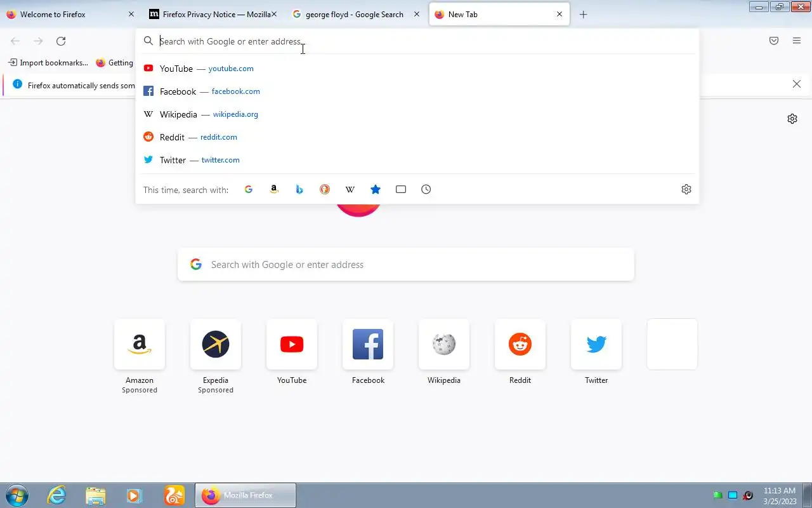Image resolution: width=812 pixels, height=508 pixels.
Task: Select the New Tab tab
Action: pyautogui.click(x=499, y=14)
